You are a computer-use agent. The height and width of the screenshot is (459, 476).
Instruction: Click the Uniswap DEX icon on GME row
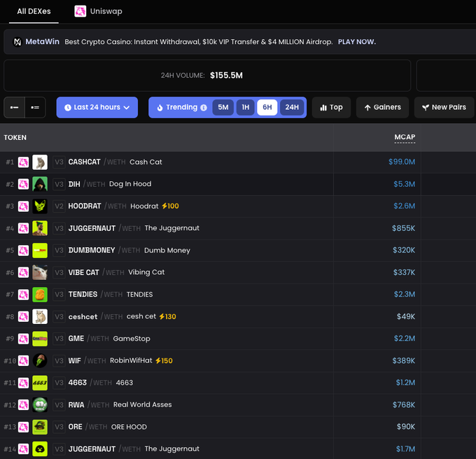click(23, 339)
